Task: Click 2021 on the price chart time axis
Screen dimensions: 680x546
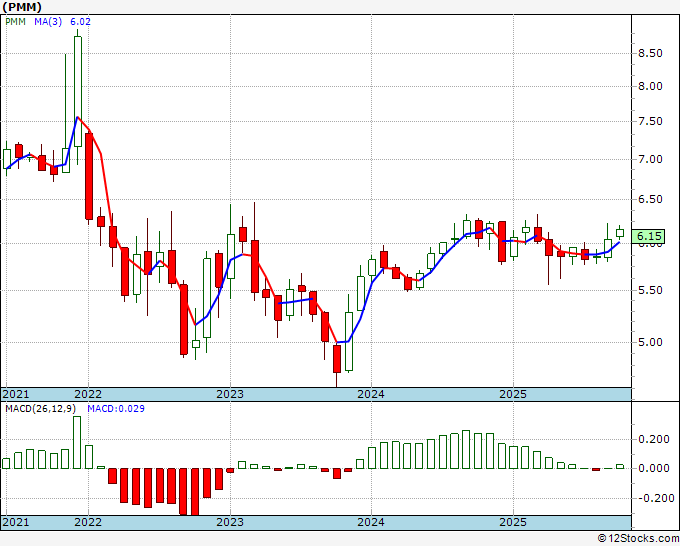Action: (16, 394)
